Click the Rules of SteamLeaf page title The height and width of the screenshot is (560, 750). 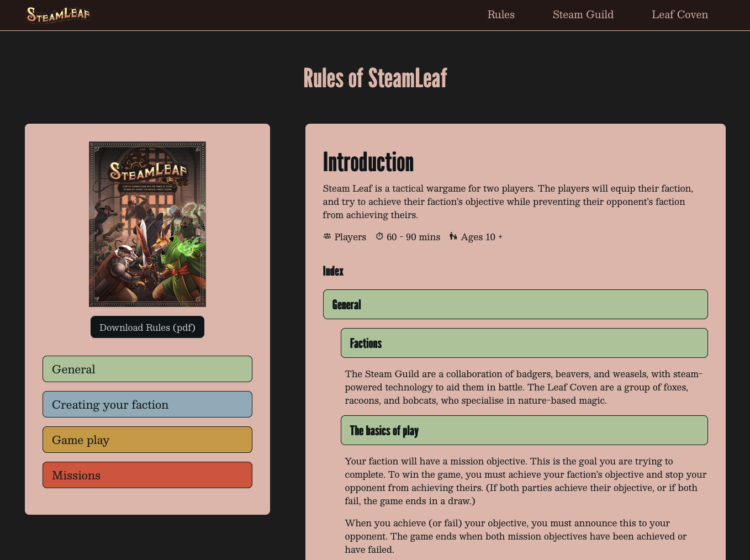375,78
